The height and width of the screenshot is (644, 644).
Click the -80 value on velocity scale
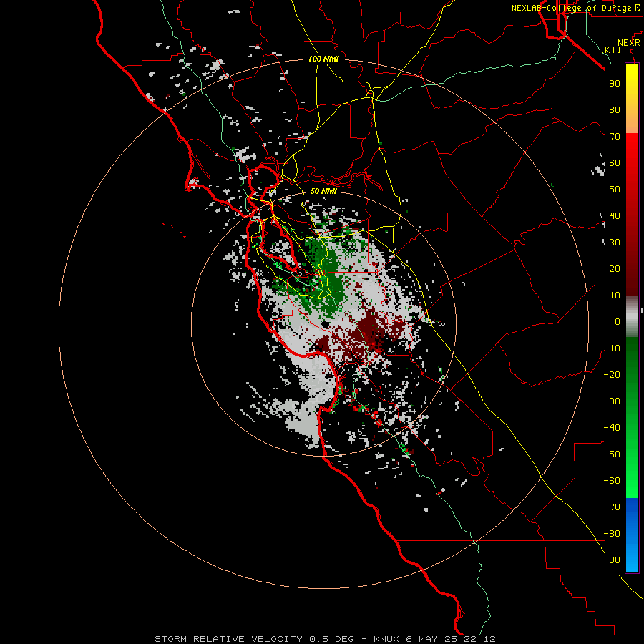(x=612, y=534)
